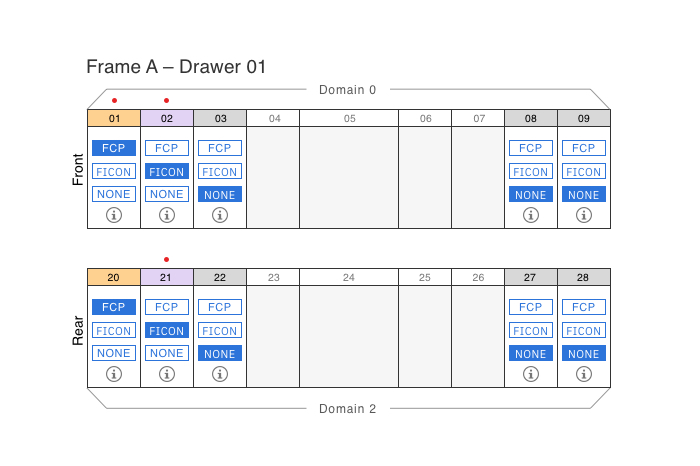
Task: Choose FCP for slot 09
Action: [584, 148]
